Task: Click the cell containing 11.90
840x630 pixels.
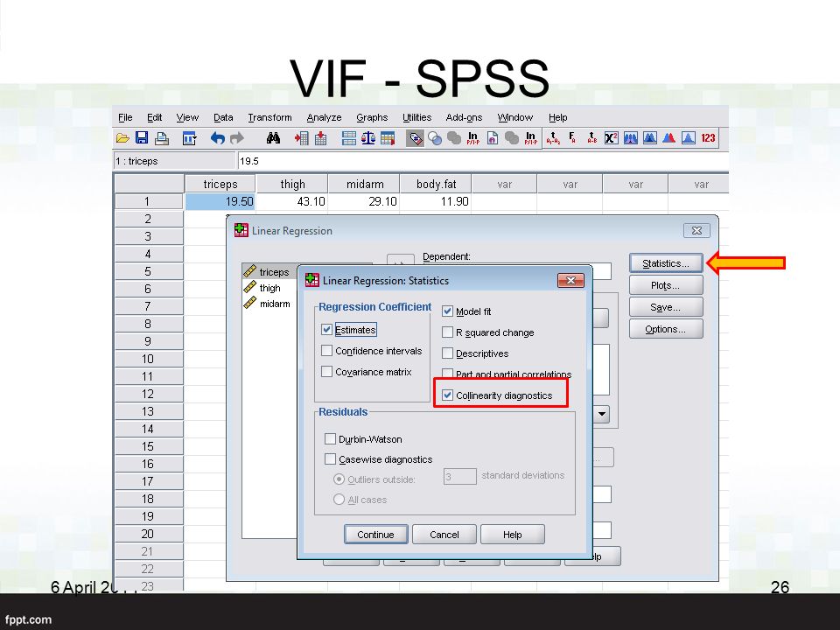Action: click(x=436, y=201)
